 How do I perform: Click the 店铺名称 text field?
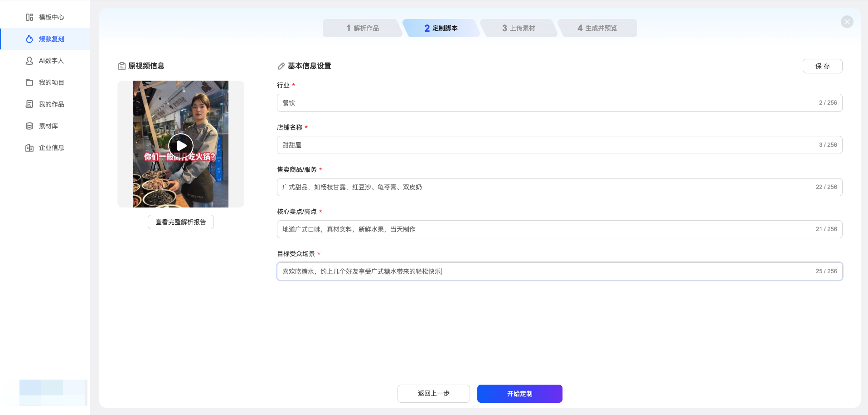[544, 145]
